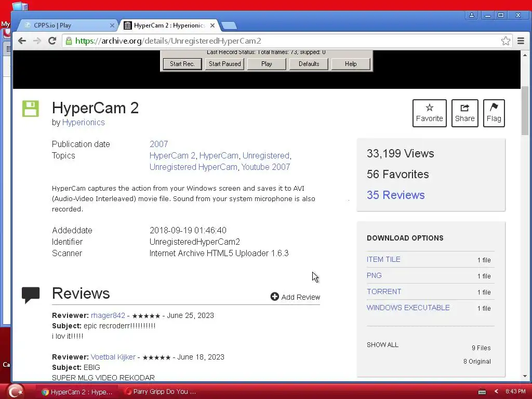
Task: Open the HyperCam 2 topic link
Action: pos(172,156)
